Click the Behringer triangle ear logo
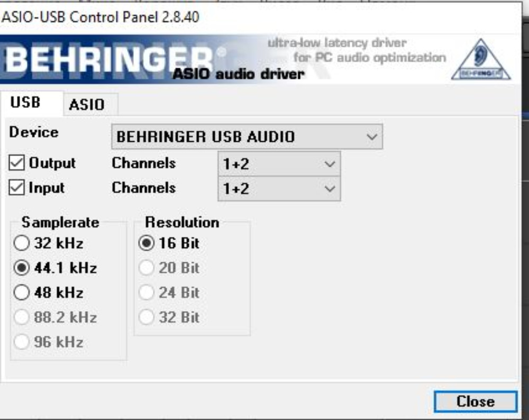Image resolution: width=529 pixels, height=420 pixels. (481, 59)
